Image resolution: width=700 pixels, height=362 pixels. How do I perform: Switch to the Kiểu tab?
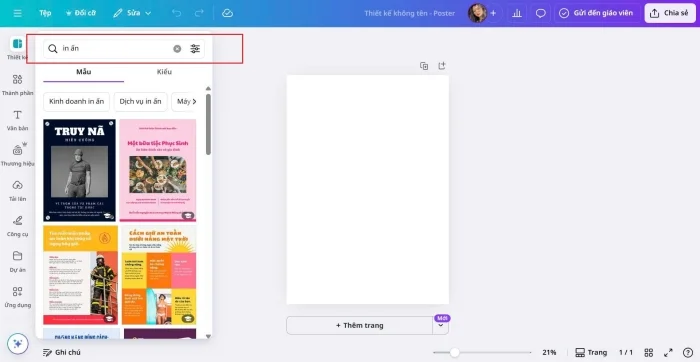(x=164, y=72)
